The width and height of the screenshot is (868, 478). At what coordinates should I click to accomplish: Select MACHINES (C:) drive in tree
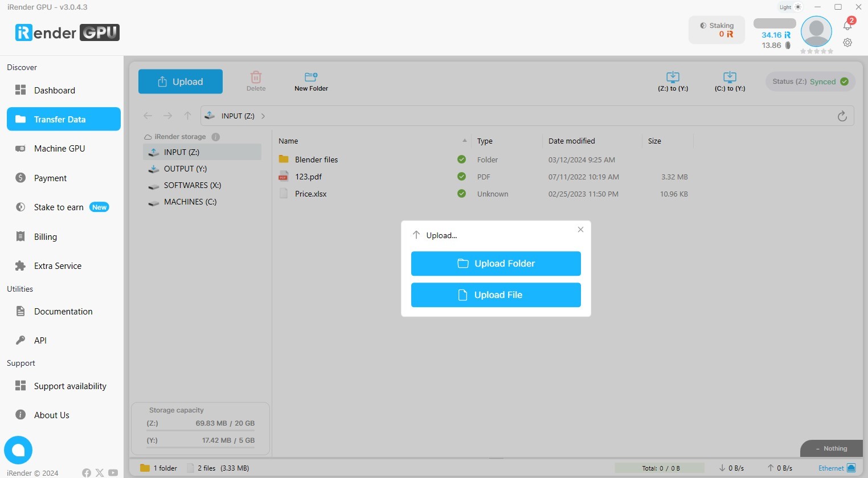click(202, 202)
